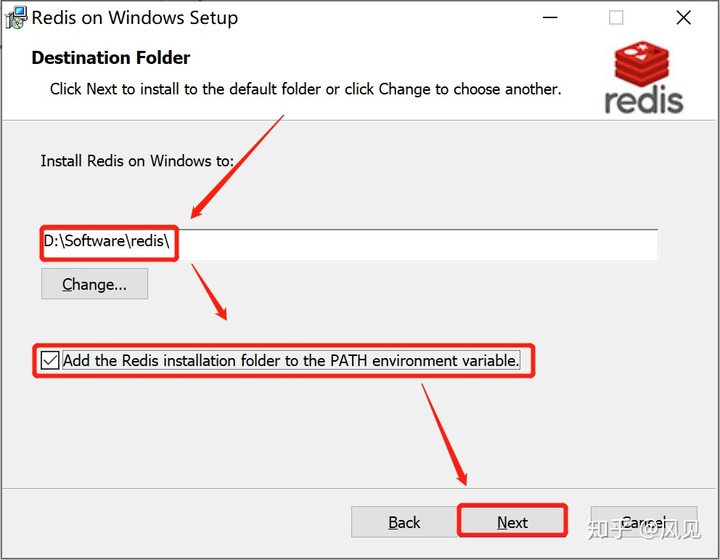The height and width of the screenshot is (560, 720).
Task: Return to the previous page with Back
Action: pyautogui.click(x=404, y=522)
